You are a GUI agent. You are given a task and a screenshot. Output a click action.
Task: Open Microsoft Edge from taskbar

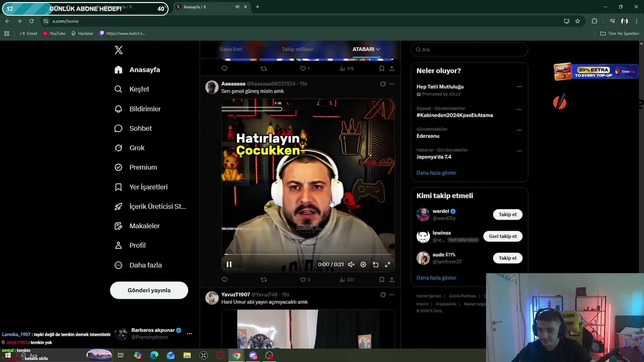(154, 355)
